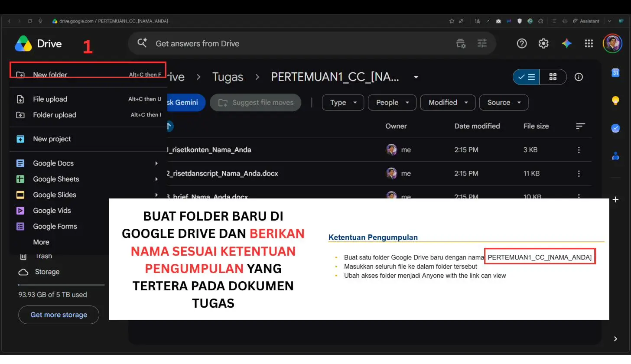Viewport: 631px width, 364px height.
Task: Sort by Owner column header
Action: (x=396, y=126)
